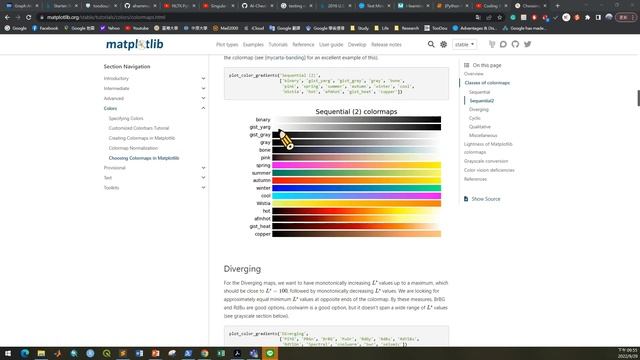This screenshot has height=360, width=640.
Task: Open Colormap Normalization link
Action: pyautogui.click(x=133, y=148)
